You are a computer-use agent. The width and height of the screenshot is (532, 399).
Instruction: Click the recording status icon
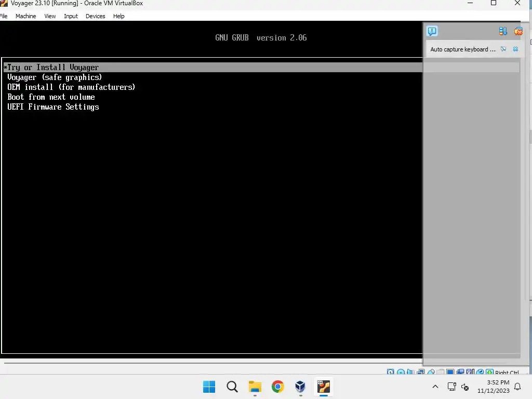(460, 372)
